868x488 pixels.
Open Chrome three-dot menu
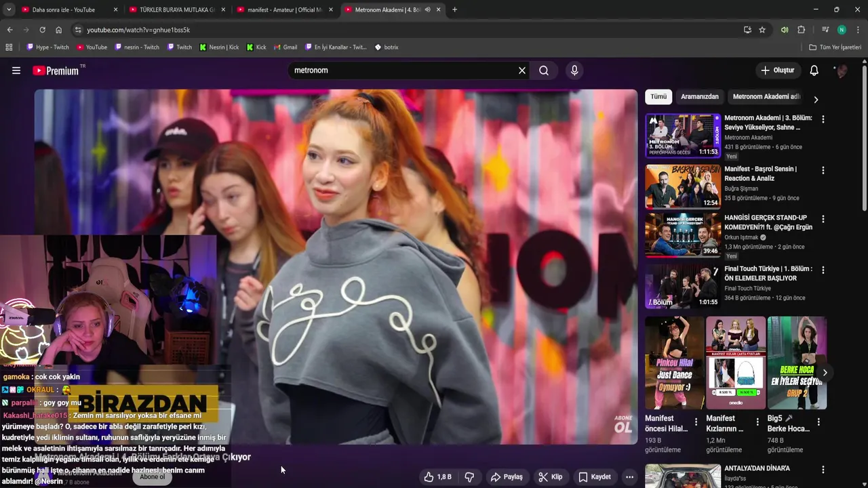[x=858, y=30]
